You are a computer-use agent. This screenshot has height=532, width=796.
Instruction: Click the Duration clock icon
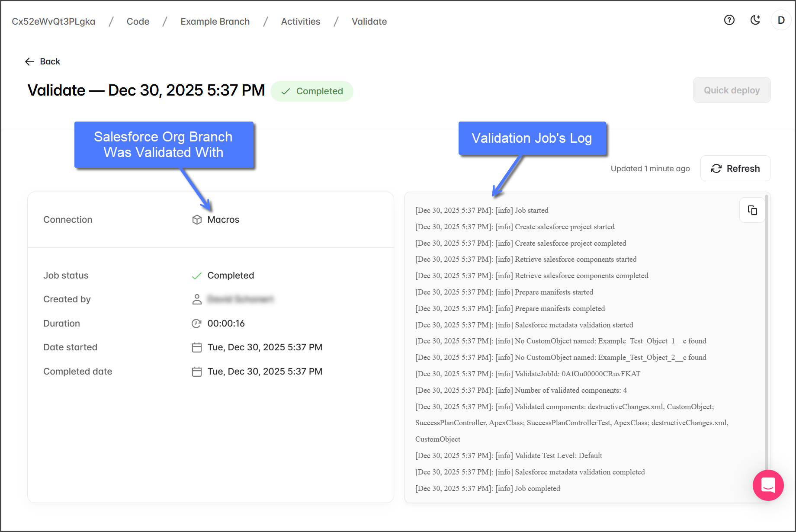point(197,324)
